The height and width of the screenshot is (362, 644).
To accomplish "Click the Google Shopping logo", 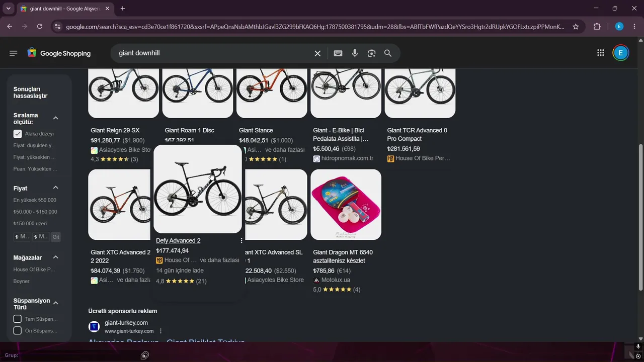I will 59,53.
